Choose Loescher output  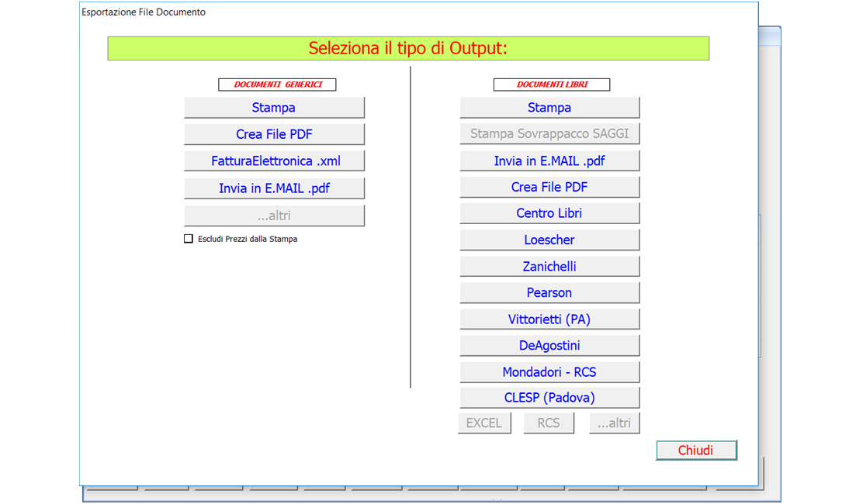pos(549,240)
